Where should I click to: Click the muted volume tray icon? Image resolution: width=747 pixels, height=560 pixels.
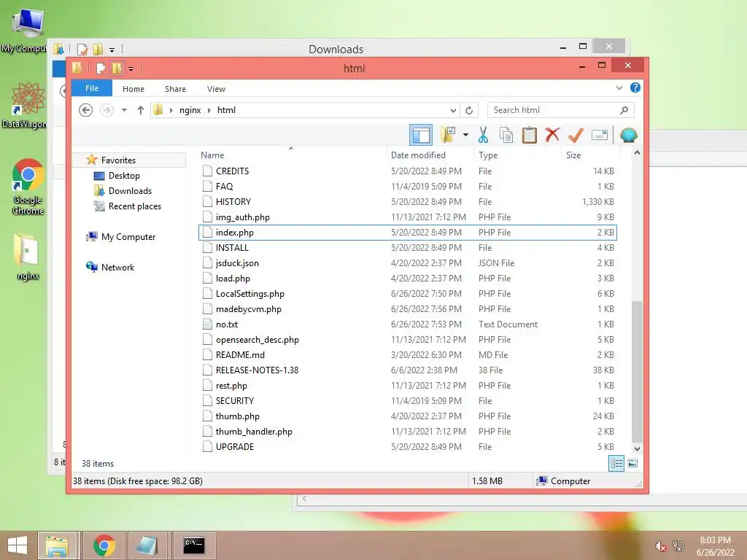point(661,546)
